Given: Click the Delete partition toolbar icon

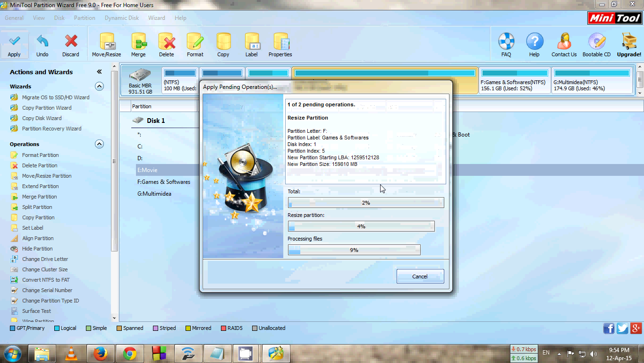Looking at the screenshot, I should coord(167,42).
